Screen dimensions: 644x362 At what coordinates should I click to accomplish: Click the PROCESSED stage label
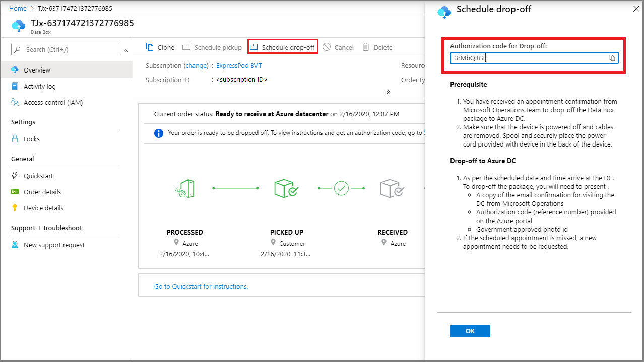[185, 232]
